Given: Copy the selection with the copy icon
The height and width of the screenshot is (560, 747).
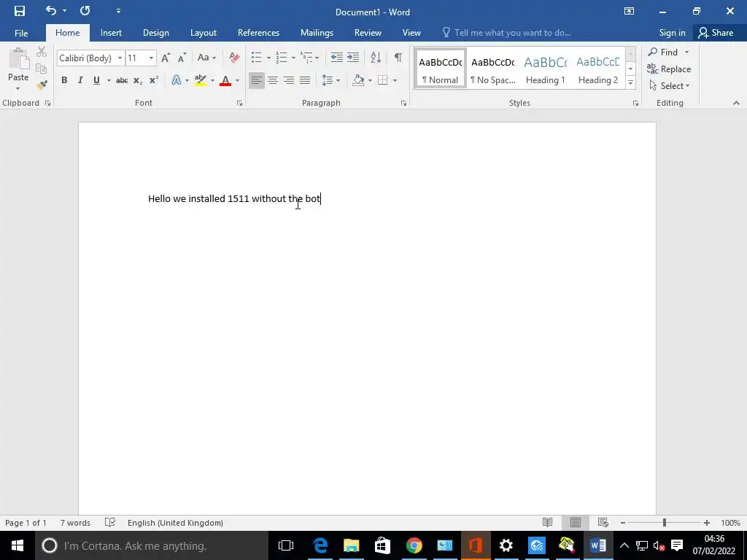Looking at the screenshot, I should [x=42, y=69].
